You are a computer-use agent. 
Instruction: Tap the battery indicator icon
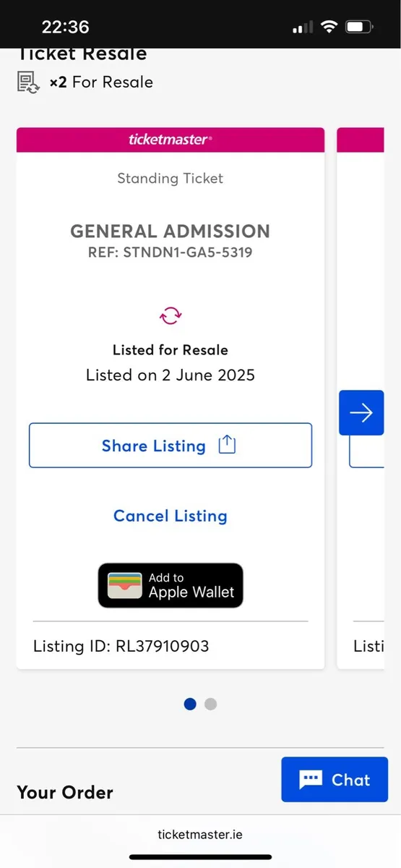coord(359,27)
